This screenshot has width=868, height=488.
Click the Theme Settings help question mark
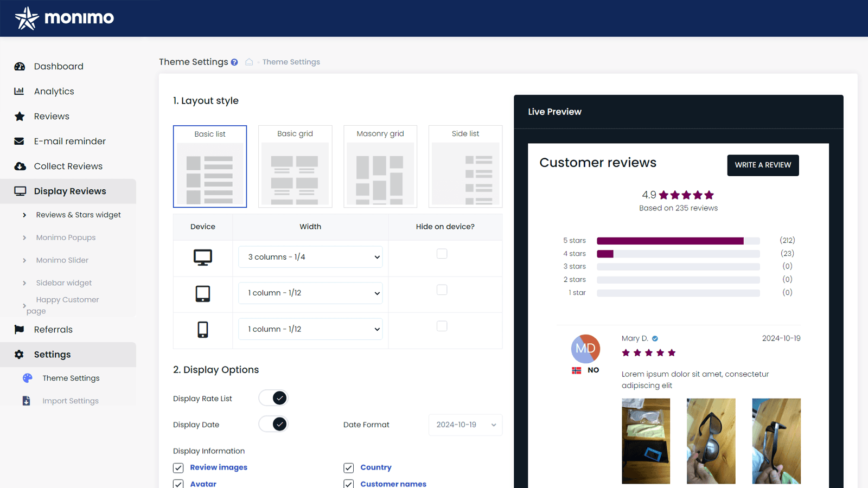click(234, 62)
